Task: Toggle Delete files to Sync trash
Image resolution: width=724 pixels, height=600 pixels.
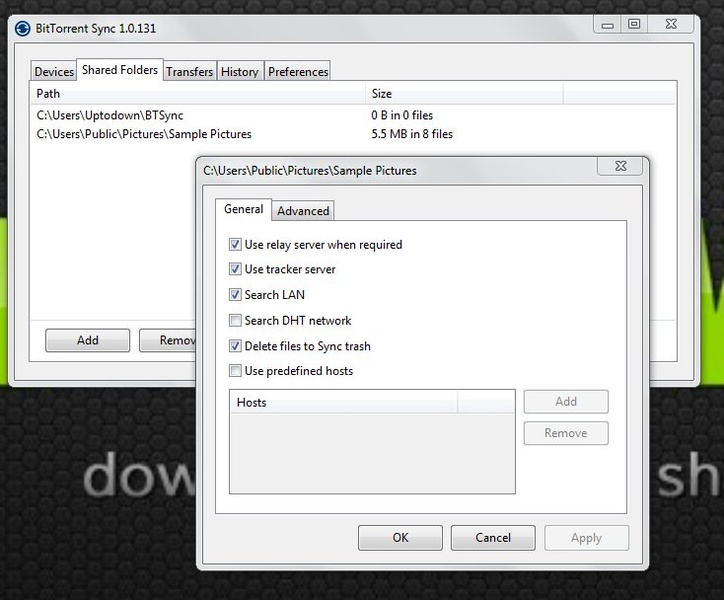Action: 235,345
